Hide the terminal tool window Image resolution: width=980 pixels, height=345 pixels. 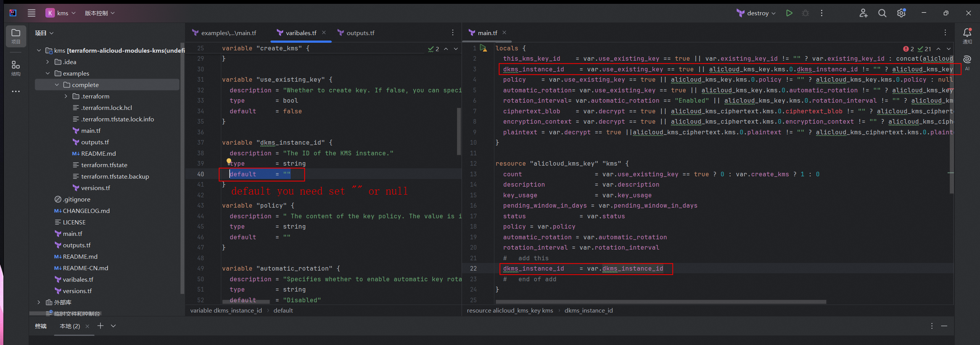tap(944, 326)
